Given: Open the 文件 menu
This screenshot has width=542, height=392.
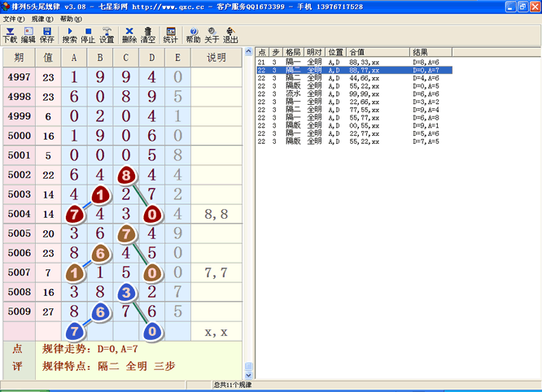Looking at the screenshot, I should 14,19.
